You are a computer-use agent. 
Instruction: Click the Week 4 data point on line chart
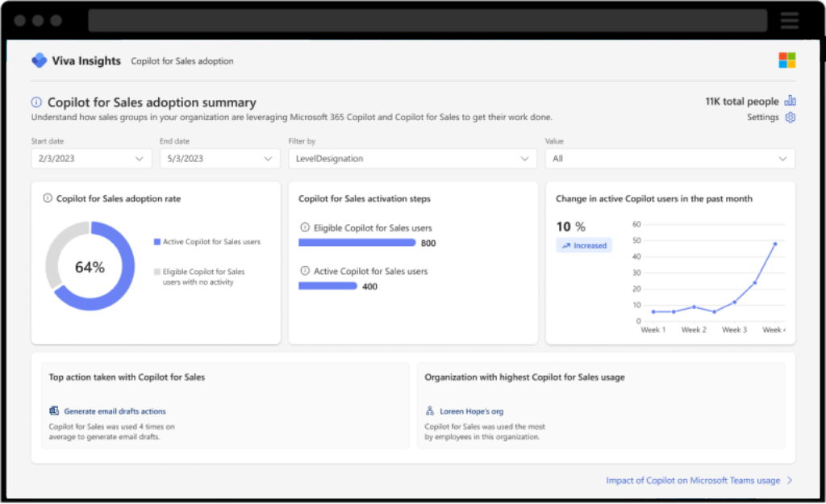point(775,244)
